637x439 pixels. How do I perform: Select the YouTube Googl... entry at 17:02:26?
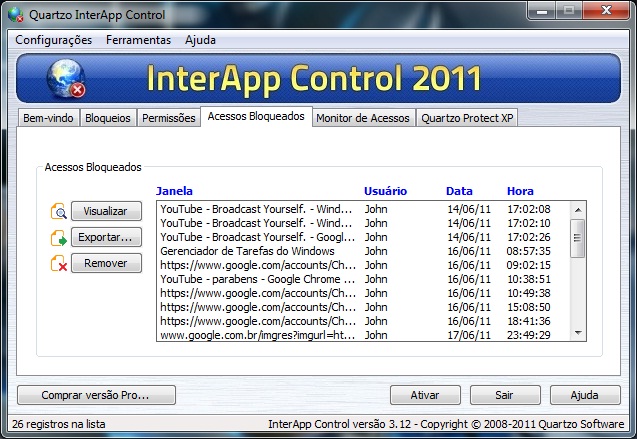coord(363,237)
